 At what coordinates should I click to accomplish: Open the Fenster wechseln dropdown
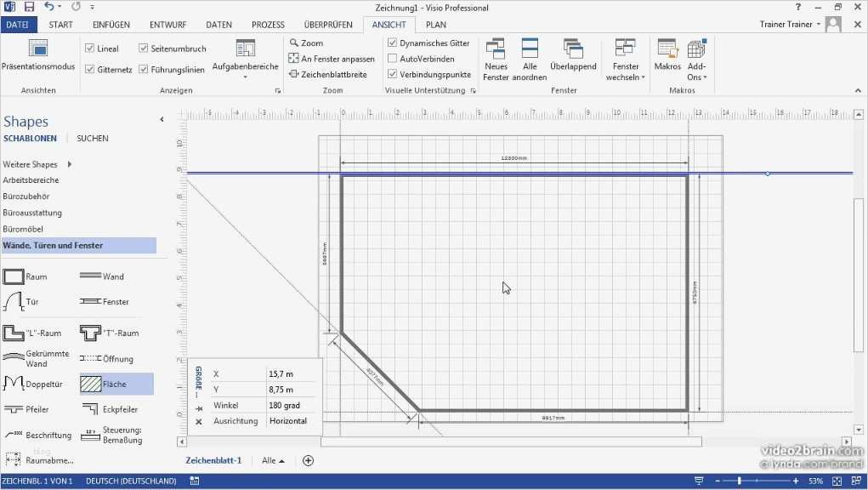pos(626,60)
